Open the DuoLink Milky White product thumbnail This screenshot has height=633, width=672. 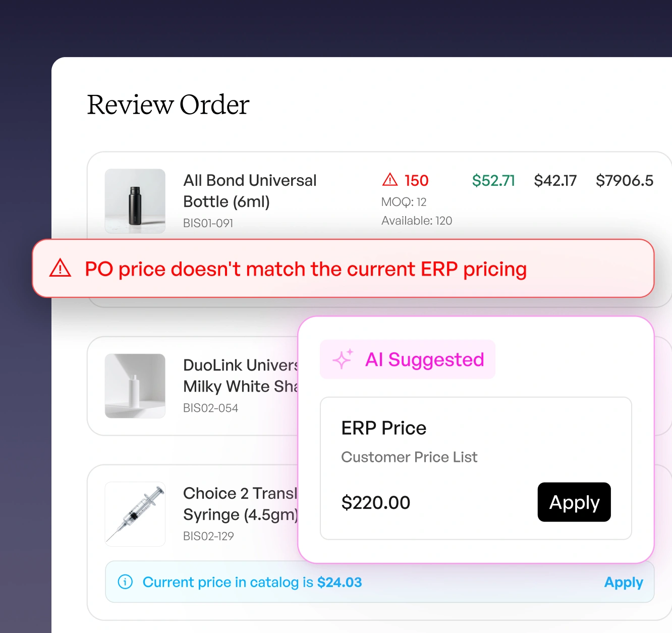pos(135,386)
